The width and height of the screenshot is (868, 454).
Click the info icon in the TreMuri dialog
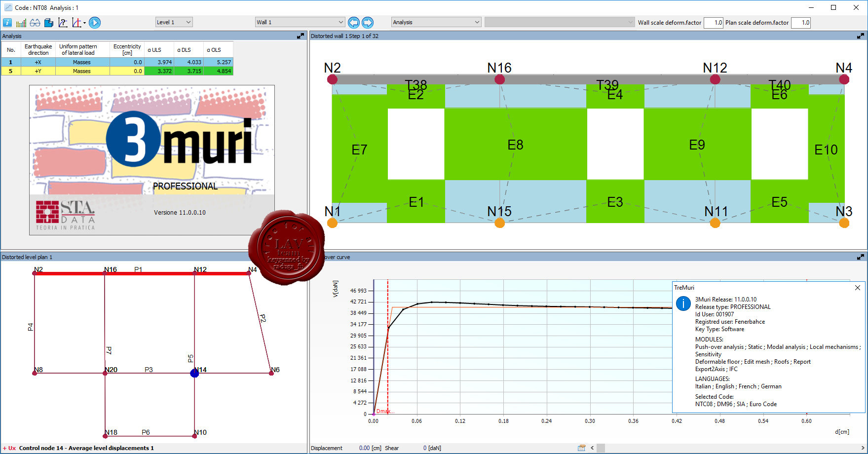pos(683,303)
